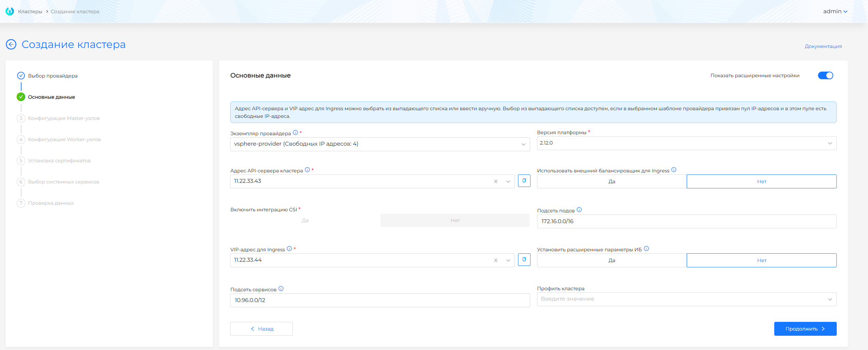Clear the VIP-адрес для Ingress value
The height and width of the screenshot is (350, 868).
coord(495,260)
